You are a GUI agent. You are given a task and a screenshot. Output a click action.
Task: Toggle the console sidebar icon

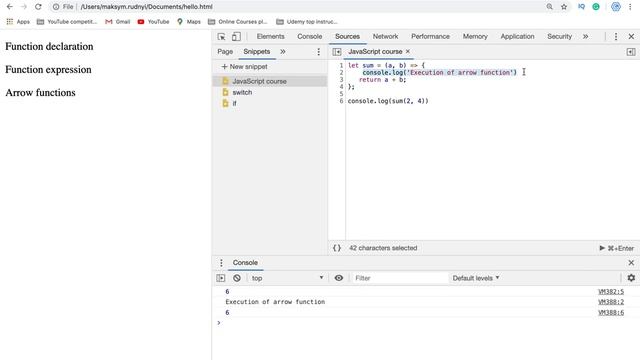click(x=221, y=278)
